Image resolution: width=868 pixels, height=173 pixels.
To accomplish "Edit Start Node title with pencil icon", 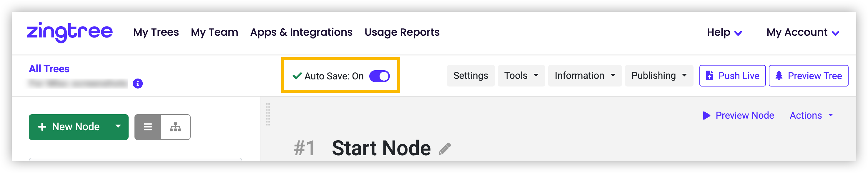I will (x=445, y=149).
